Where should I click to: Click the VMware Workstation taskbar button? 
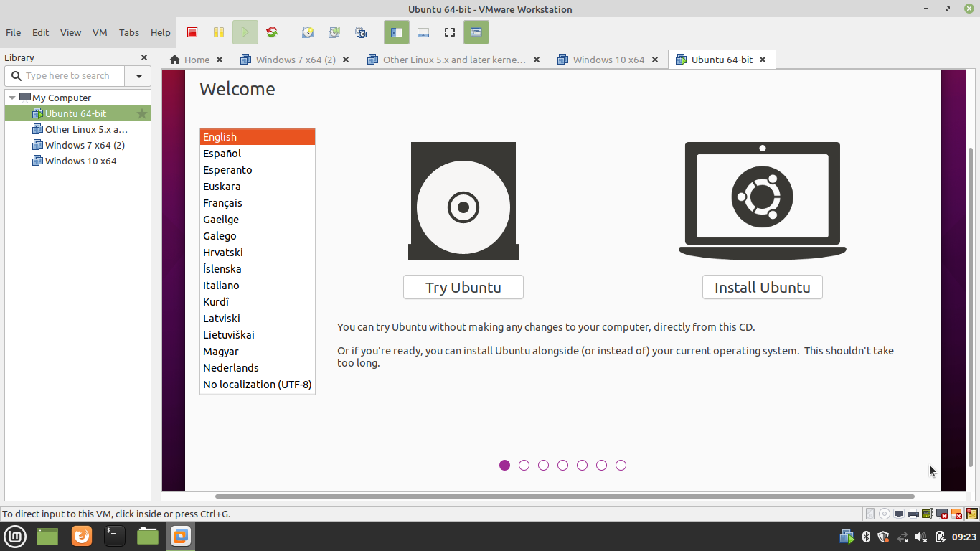coord(181,536)
